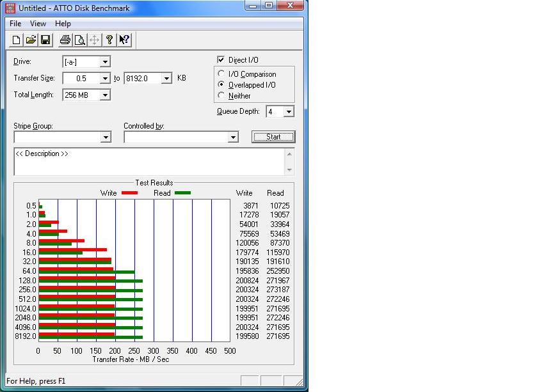
Task: Click the read value 273187
Action: (x=278, y=290)
